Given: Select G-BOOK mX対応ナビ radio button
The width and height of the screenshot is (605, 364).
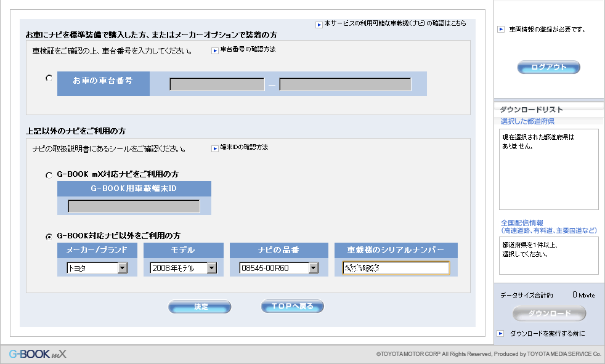Looking at the screenshot, I should coord(49,175).
